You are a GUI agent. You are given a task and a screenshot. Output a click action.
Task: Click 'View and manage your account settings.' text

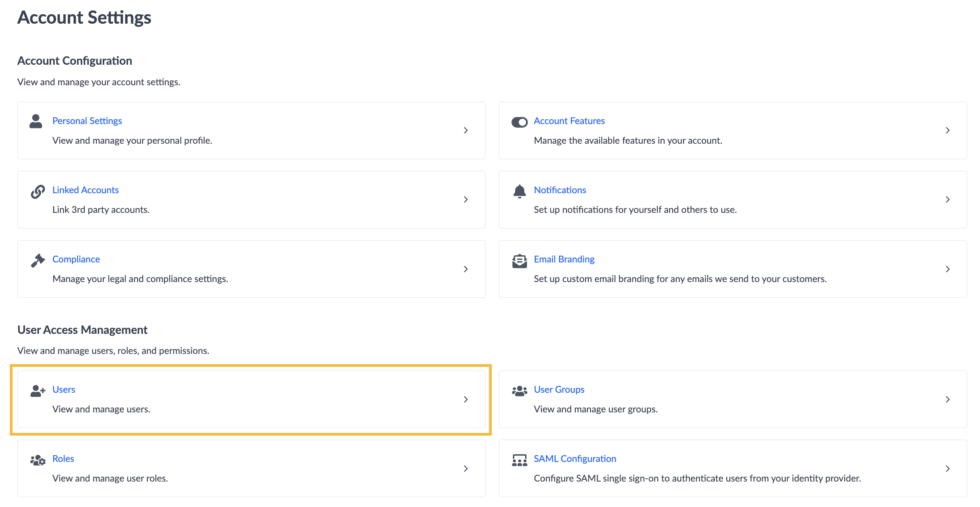pos(99,82)
